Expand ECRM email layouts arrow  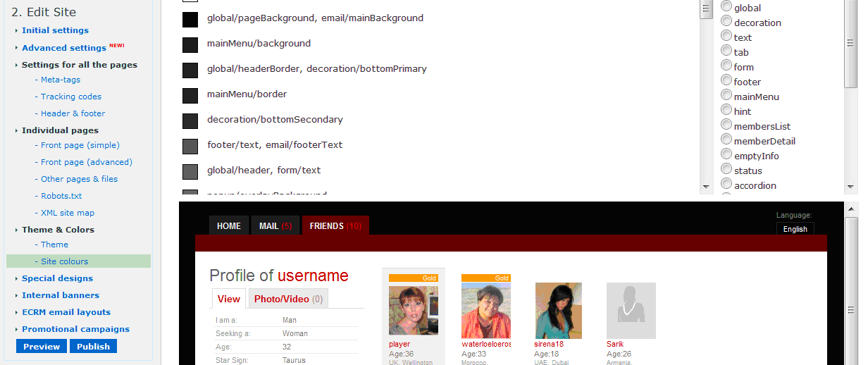point(16,312)
